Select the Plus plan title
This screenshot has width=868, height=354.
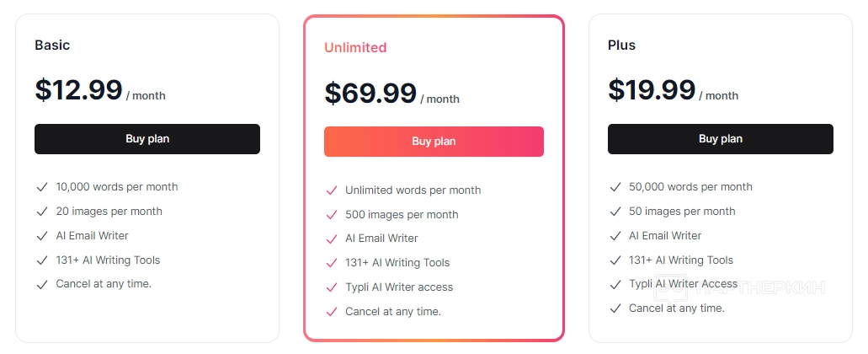(x=621, y=46)
